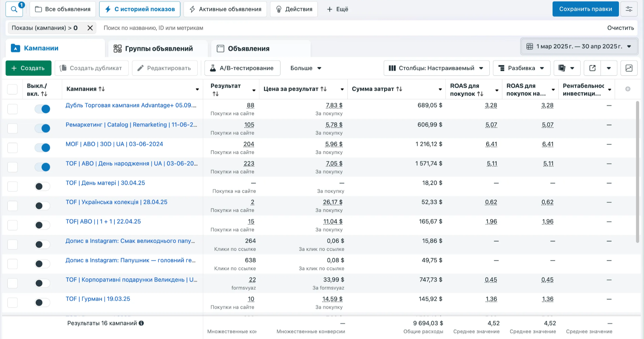Check the box for Корпоративні подарунки row
This screenshot has height=339, width=644.
point(12,283)
